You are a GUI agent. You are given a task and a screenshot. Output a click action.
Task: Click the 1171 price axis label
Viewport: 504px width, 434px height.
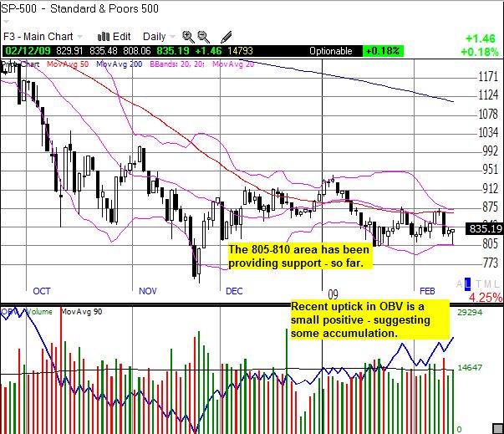coord(488,77)
